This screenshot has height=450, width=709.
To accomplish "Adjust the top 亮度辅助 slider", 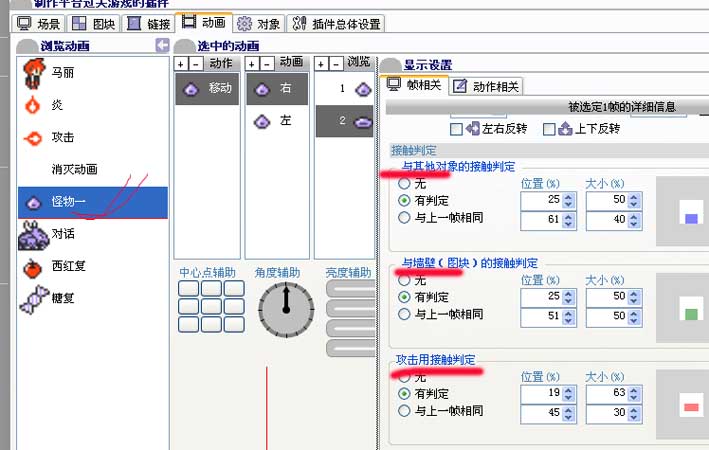I will (350, 289).
